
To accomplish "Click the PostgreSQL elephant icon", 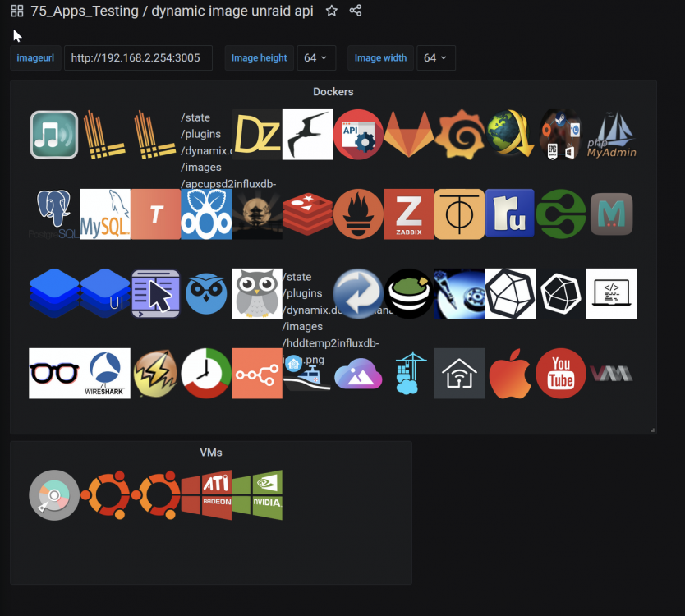I will [x=54, y=214].
